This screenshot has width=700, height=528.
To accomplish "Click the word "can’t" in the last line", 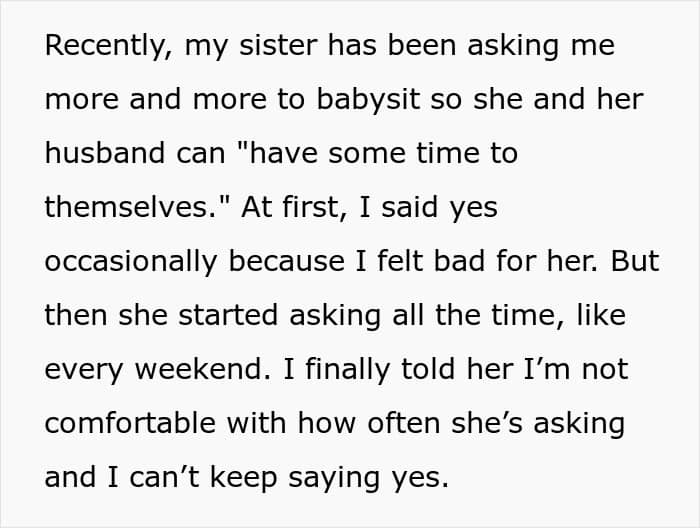I will (x=164, y=477).
